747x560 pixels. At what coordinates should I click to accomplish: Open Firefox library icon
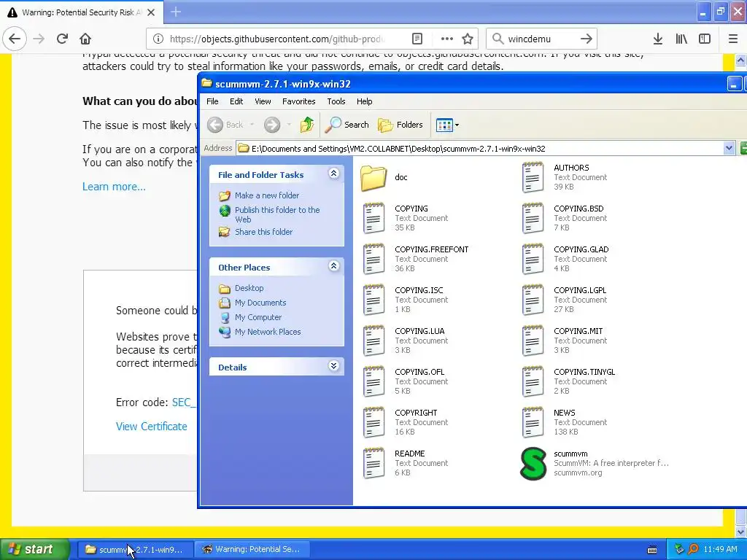click(x=681, y=39)
